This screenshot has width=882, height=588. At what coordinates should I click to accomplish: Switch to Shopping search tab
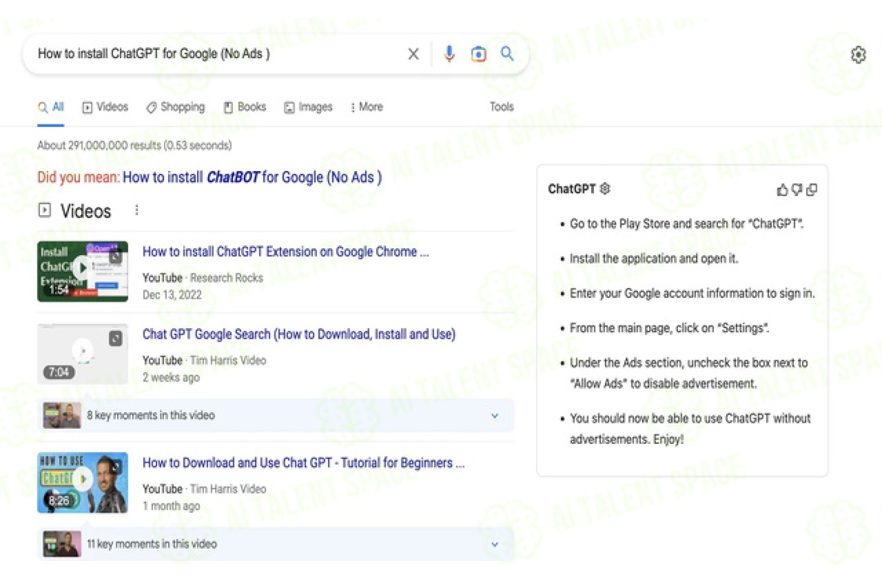[x=175, y=107]
